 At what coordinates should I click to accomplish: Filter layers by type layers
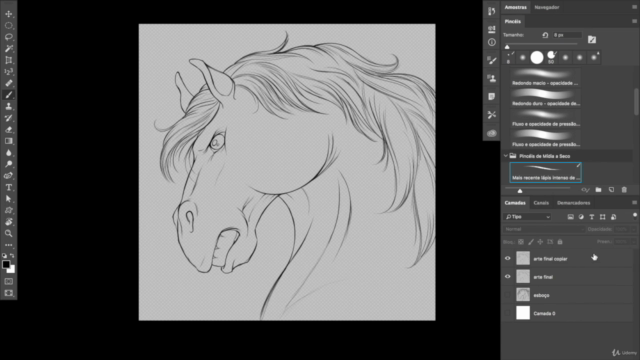point(592,217)
